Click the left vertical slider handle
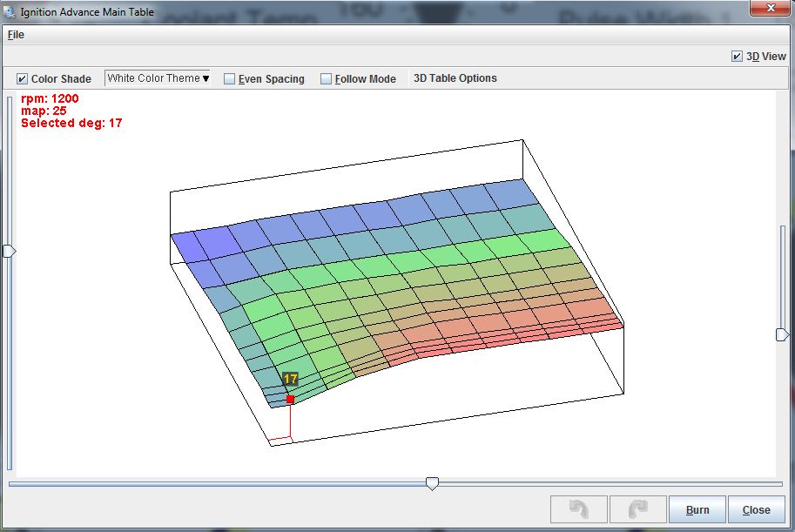Image resolution: width=795 pixels, height=532 pixels. (x=10, y=251)
